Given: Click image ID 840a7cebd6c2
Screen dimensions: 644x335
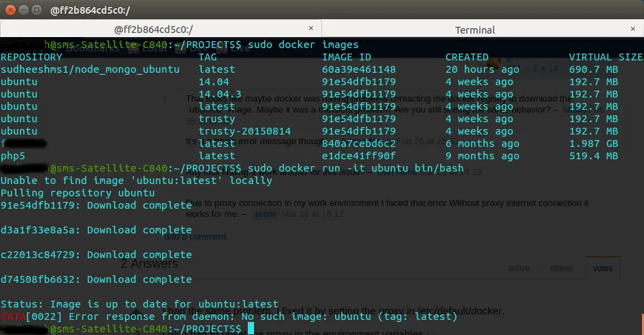Looking at the screenshot, I should (x=359, y=143).
